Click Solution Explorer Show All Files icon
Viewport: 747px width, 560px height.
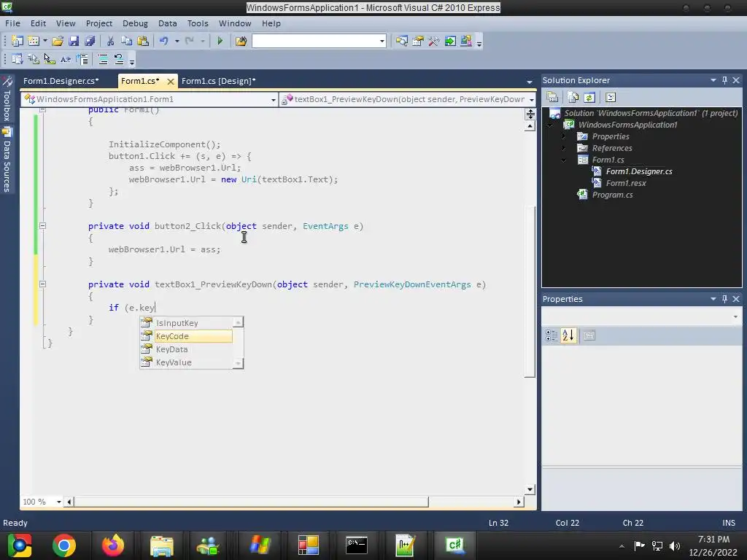(573, 98)
